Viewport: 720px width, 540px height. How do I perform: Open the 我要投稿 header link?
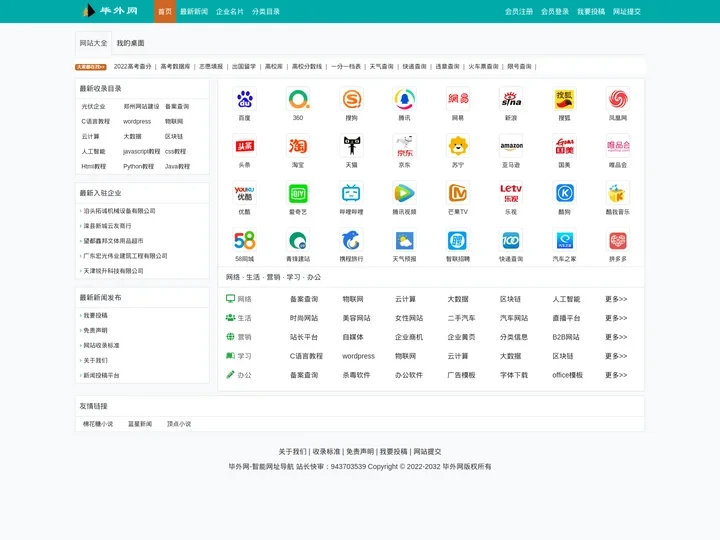tap(591, 11)
